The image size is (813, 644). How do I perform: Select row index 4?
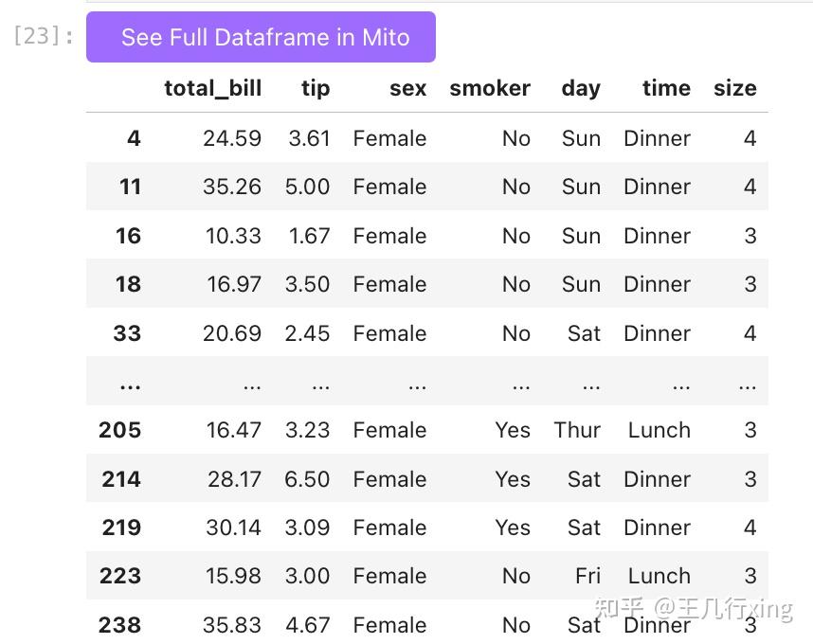[134, 138]
